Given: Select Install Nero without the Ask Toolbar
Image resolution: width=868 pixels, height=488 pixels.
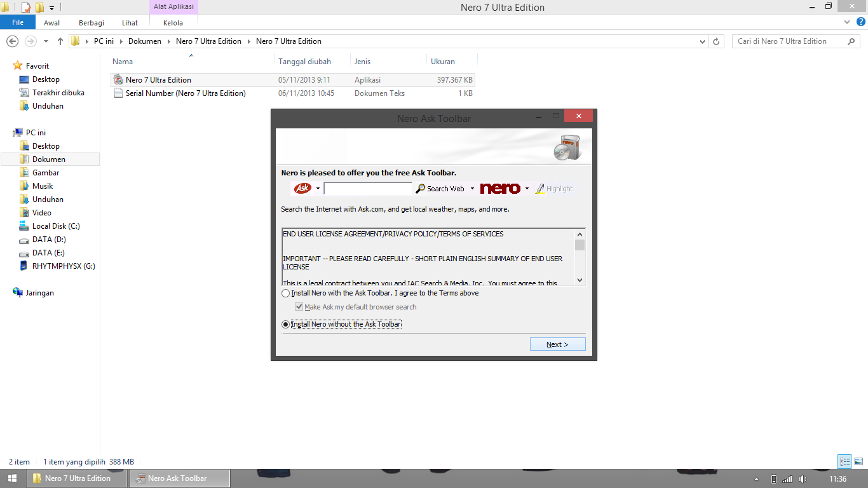Looking at the screenshot, I should point(285,324).
